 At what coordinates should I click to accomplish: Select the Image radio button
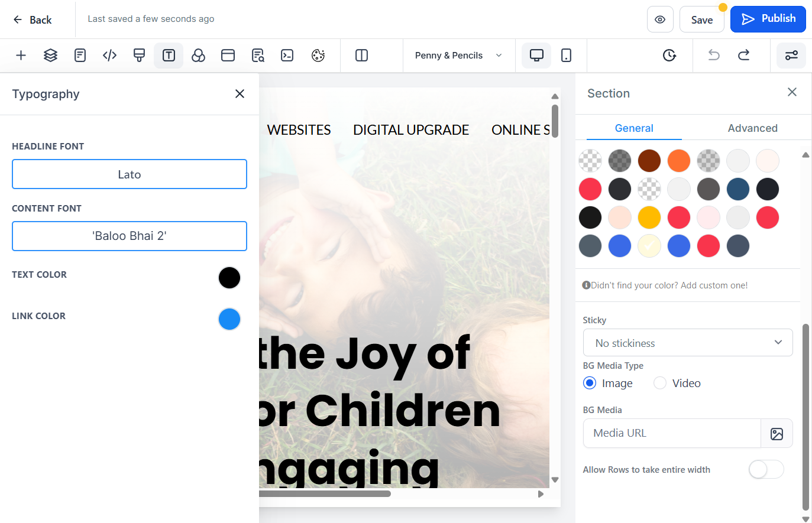coord(590,383)
